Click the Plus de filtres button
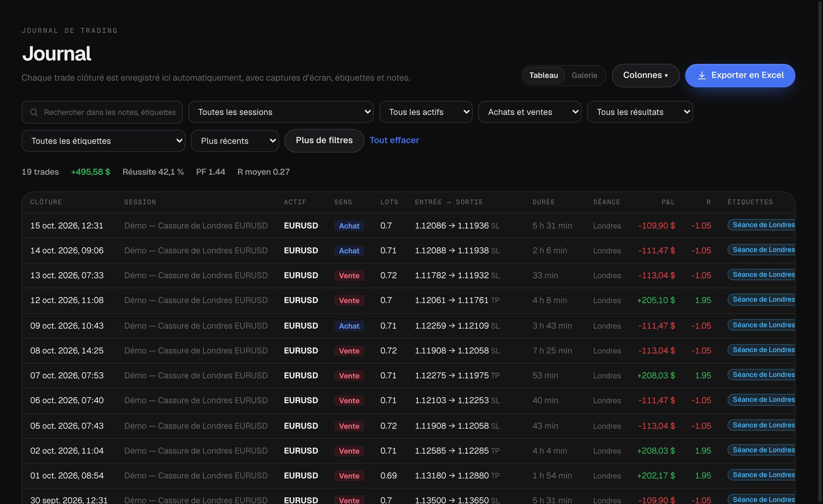Viewport: 823px width, 504px height. click(x=324, y=140)
